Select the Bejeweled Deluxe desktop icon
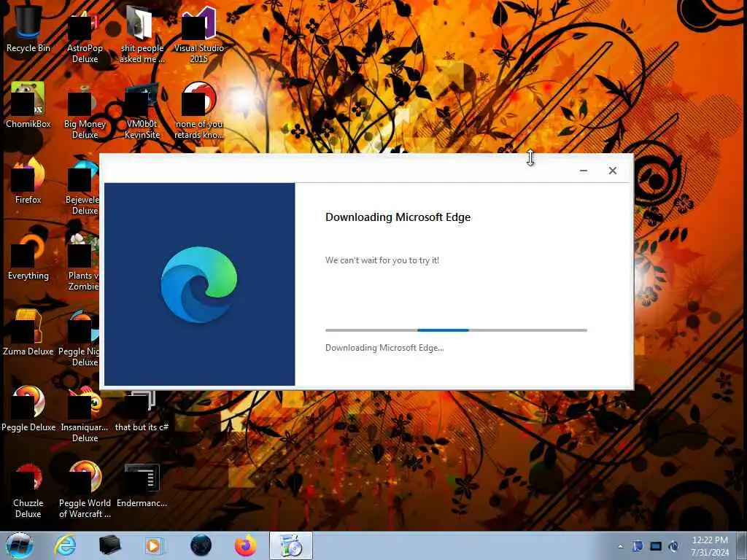 [84, 187]
